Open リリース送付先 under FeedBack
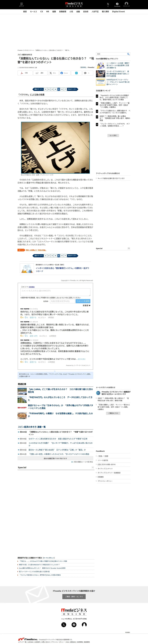The image size is (148, 644). click(x=103, y=460)
